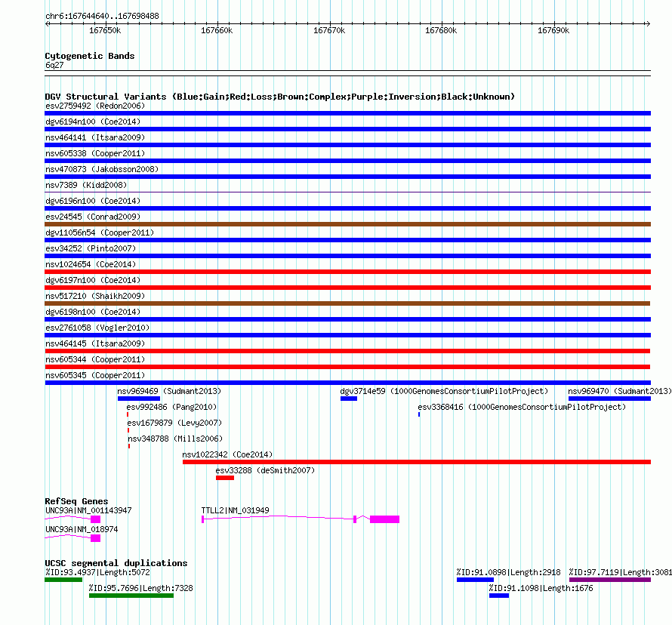
Task: Select the dgv6194n100 (Coe2014) variant label
Action: [x=93, y=122]
